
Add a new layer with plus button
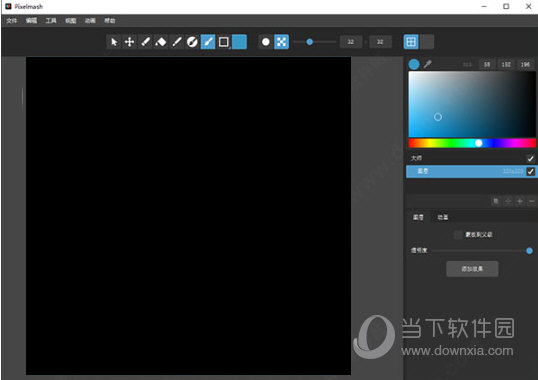tap(520, 201)
